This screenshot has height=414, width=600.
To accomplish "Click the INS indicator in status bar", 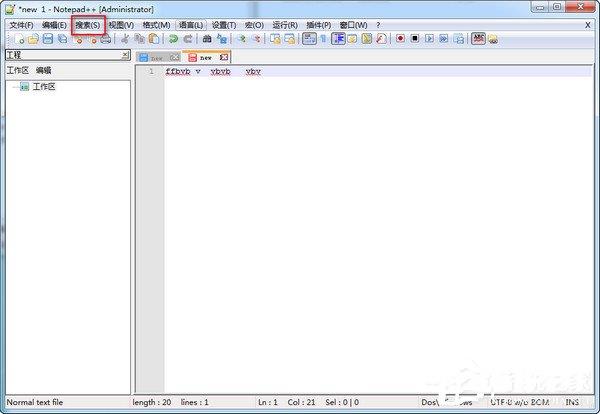I will point(572,402).
